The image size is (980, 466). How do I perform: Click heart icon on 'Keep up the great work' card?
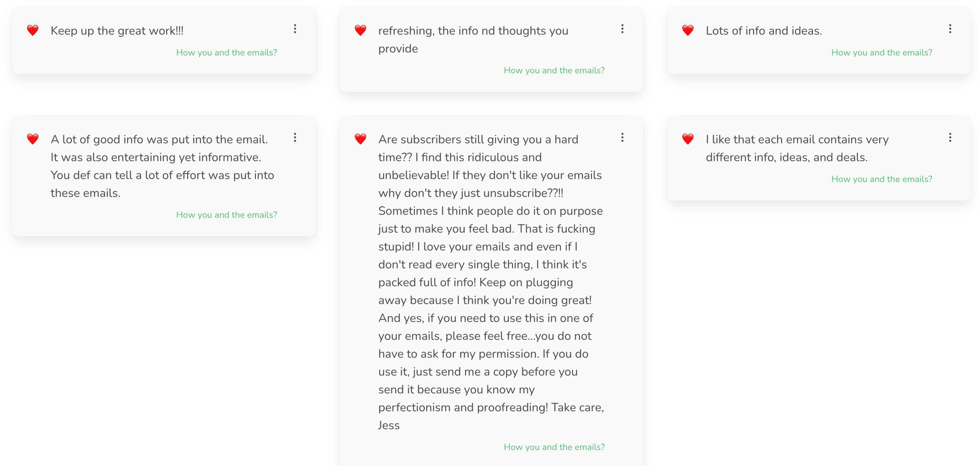tap(33, 30)
